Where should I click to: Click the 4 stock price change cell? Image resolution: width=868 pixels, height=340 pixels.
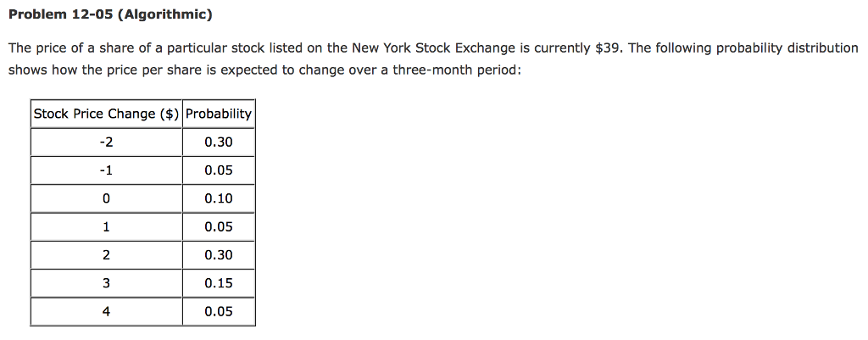[106, 311]
